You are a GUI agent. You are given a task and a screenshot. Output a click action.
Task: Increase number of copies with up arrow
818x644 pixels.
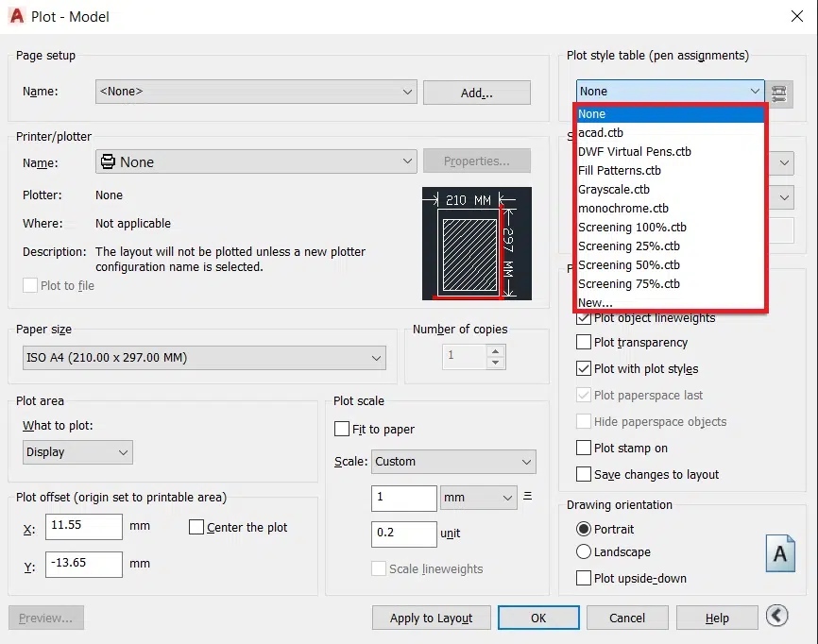pos(496,350)
